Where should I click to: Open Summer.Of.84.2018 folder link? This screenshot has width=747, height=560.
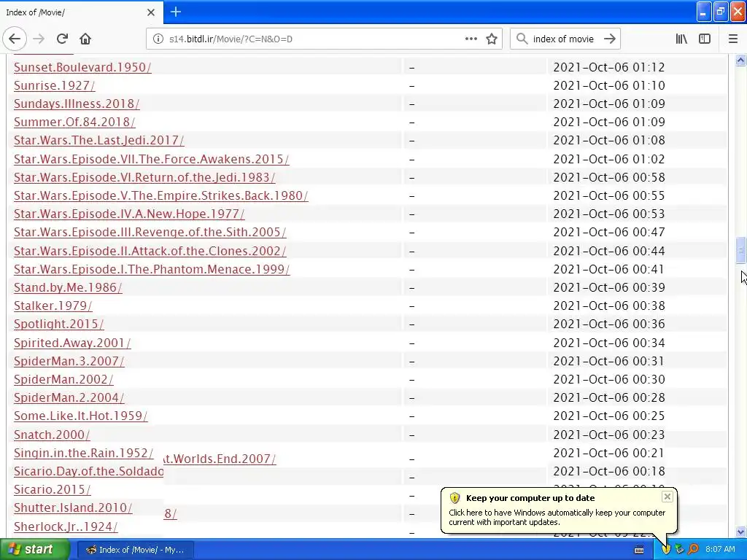tap(74, 122)
